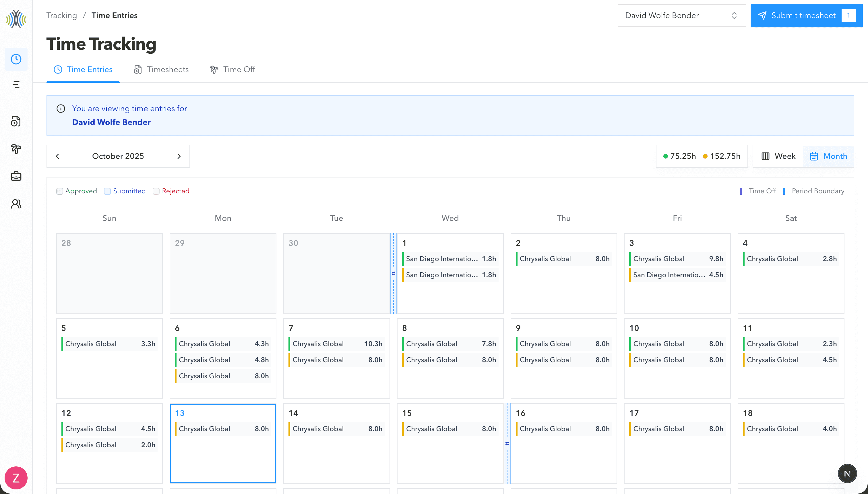868x494 pixels.
Task: Switch to the Timesheets tab
Action: click(161, 70)
